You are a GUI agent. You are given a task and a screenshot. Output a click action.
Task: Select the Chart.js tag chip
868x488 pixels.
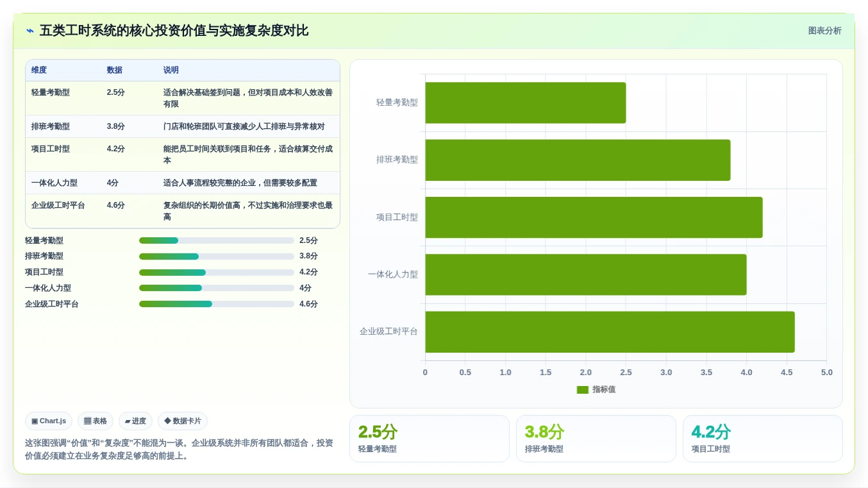[49, 421]
